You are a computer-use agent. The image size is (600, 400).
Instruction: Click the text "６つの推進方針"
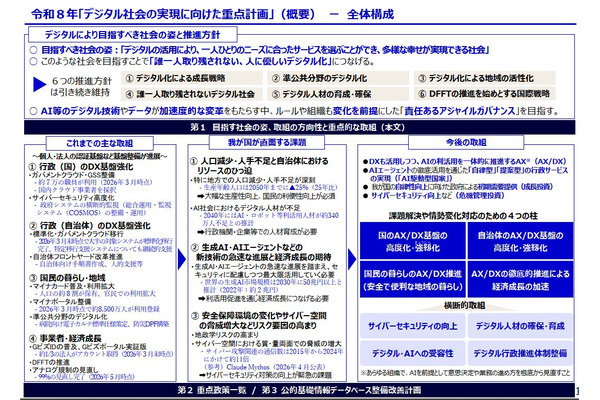tap(82, 81)
